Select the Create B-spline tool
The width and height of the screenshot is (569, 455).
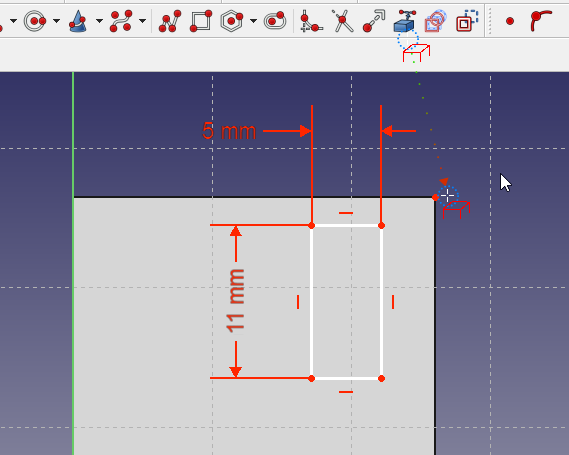[121, 21]
